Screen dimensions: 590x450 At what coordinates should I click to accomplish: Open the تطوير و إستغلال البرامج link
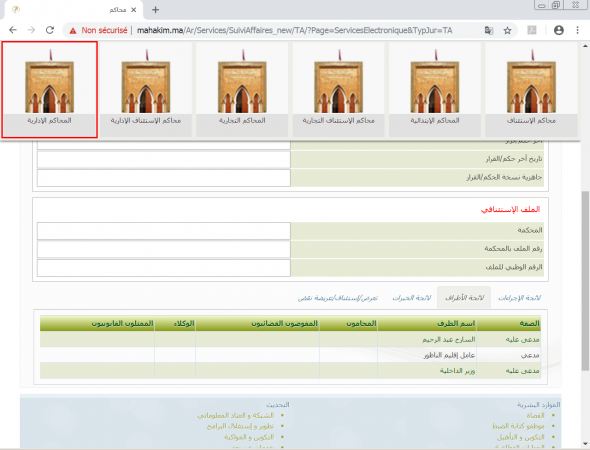(x=240, y=426)
